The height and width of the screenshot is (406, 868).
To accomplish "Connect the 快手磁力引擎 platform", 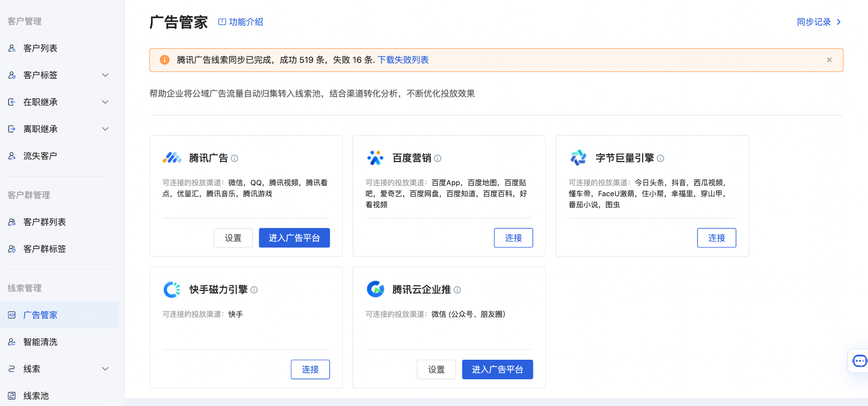I will pyautogui.click(x=310, y=369).
